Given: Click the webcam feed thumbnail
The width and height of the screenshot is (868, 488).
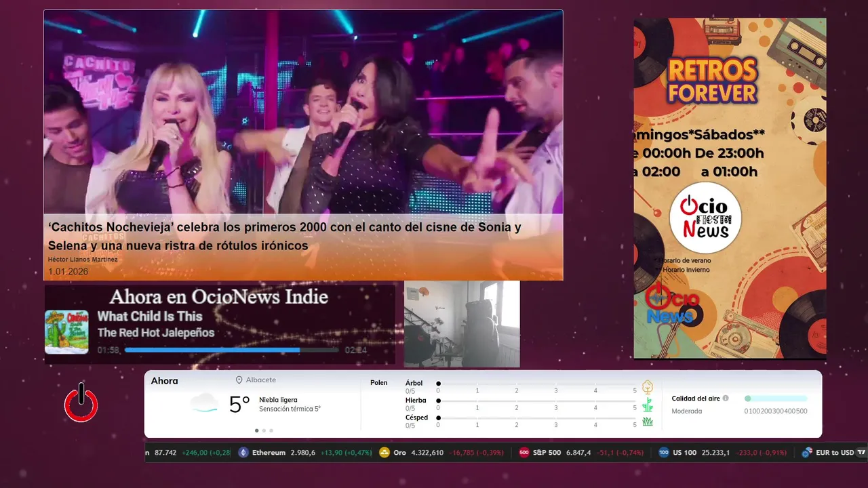Looking at the screenshot, I should click(462, 324).
